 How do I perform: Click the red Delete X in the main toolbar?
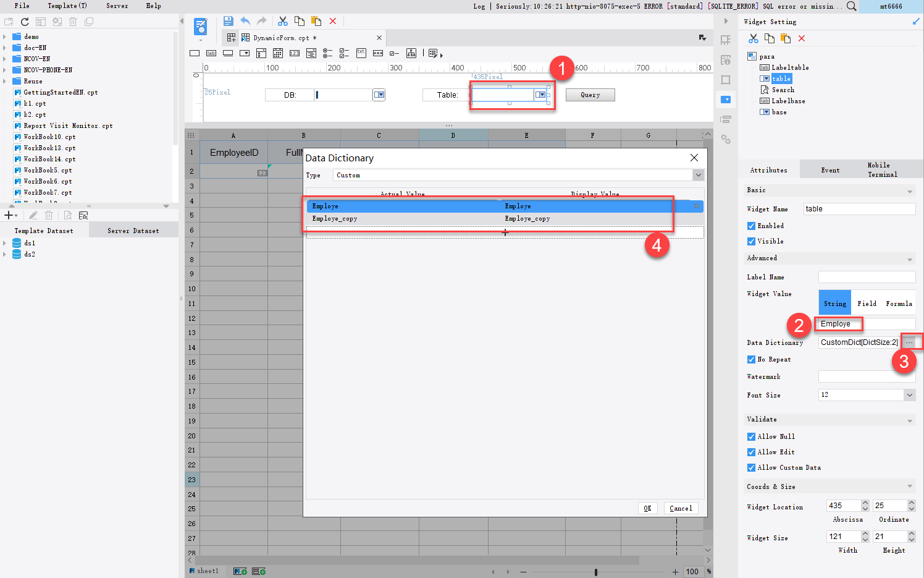click(333, 21)
